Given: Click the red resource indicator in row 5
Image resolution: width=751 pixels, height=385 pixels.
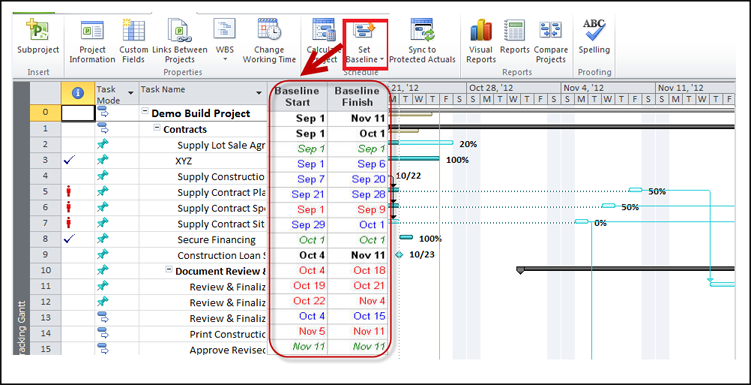Looking at the screenshot, I should (69, 192).
